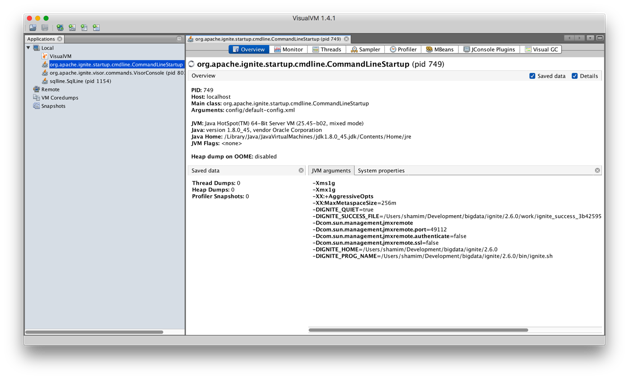Select the Local tree node label
Screen dimensions: 627x377
(x=47, y=48)
